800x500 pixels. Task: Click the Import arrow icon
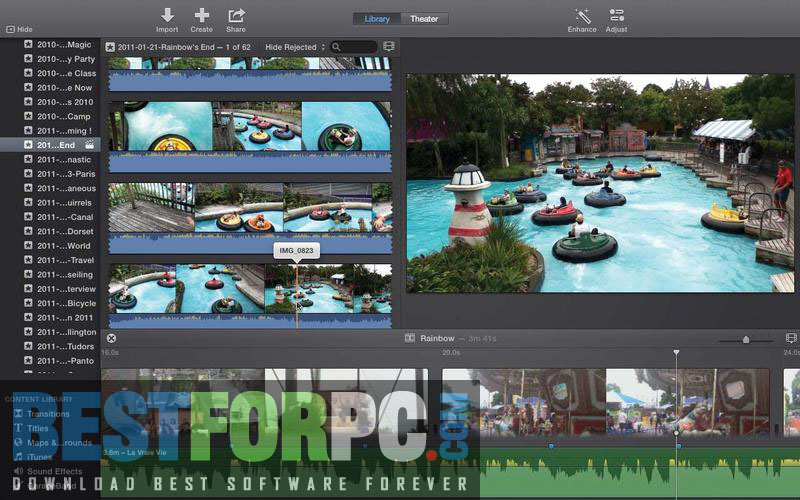click(x=167, y=15)
